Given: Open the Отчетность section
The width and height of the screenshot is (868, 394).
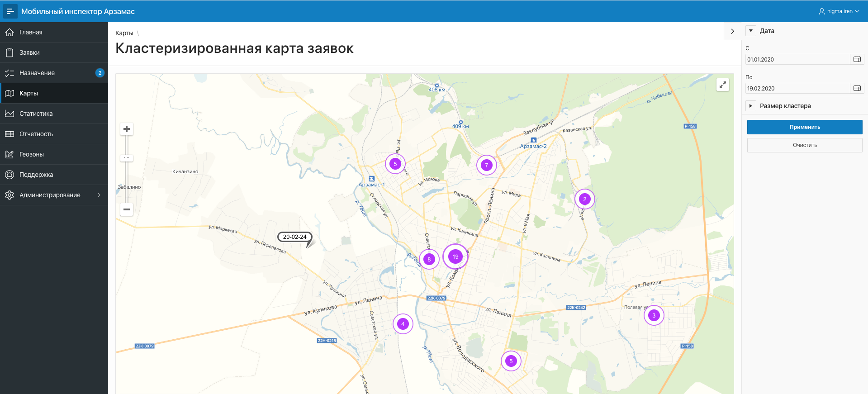Looking at the screenshot, I should pos(54,134).
